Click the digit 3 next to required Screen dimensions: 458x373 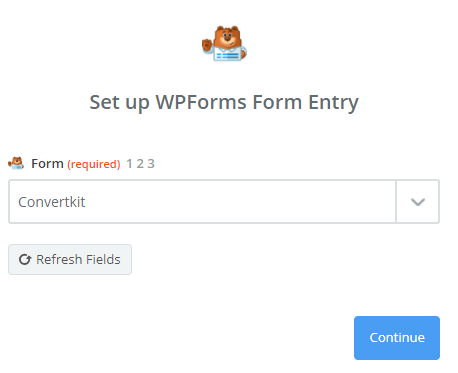coord(151,164)
